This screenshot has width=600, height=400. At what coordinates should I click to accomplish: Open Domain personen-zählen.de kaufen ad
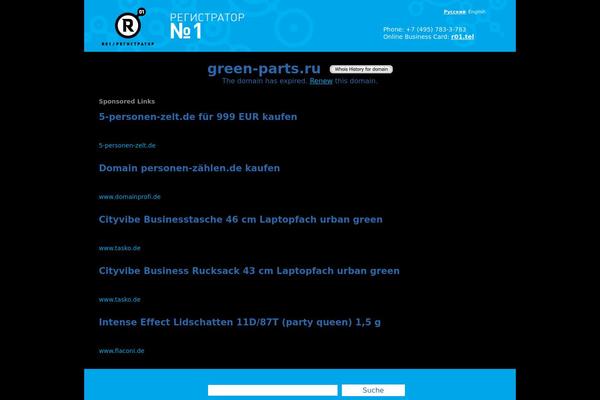point(189,168)
